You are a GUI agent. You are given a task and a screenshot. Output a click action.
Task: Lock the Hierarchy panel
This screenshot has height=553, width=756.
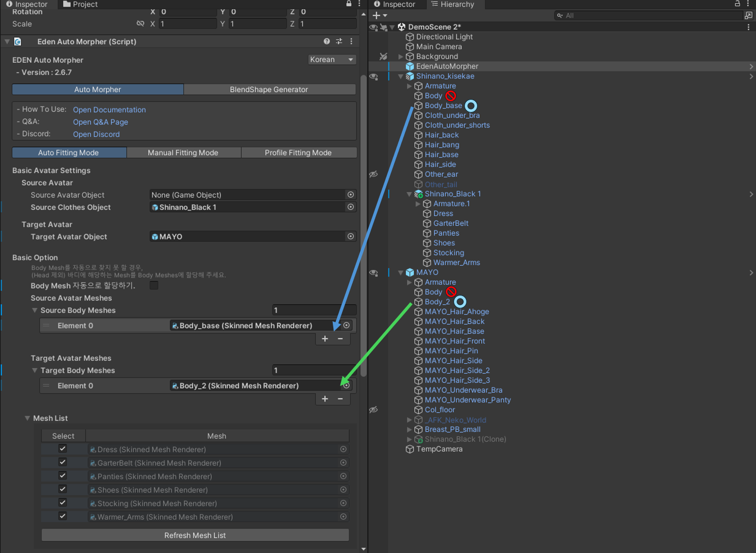738,4
